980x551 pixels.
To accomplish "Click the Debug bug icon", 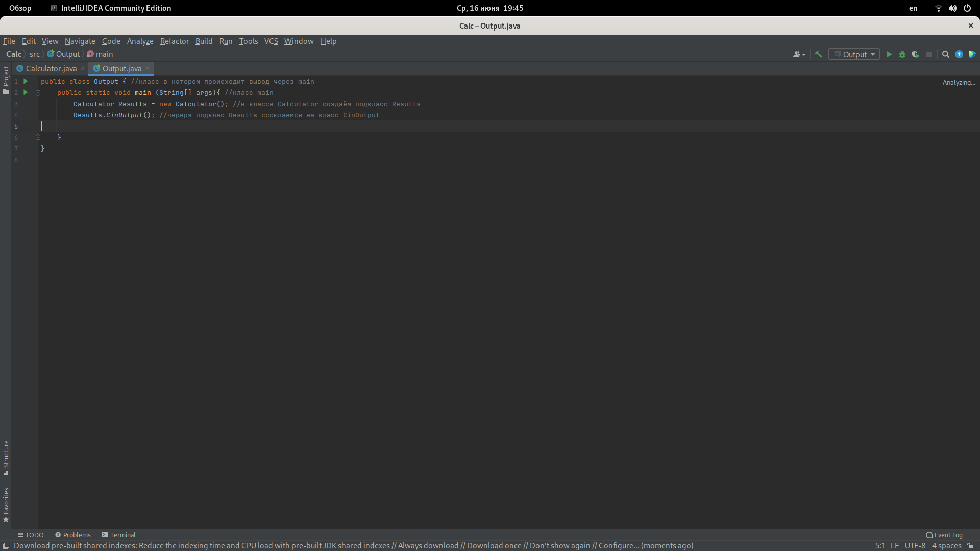I will 902,54.
